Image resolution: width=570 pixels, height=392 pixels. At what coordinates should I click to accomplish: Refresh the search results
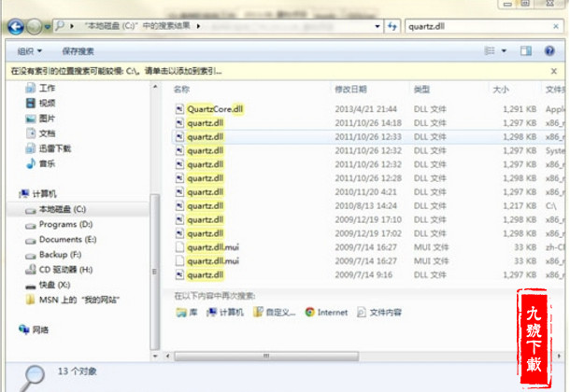pos(392,26)
